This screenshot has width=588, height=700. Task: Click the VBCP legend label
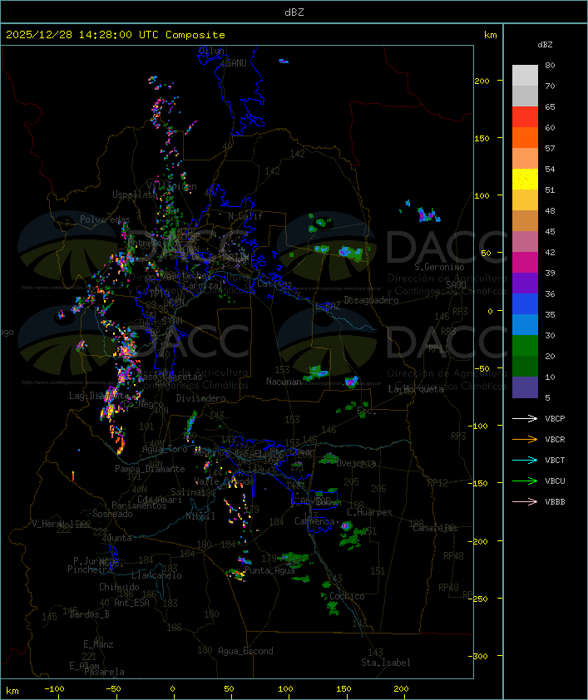click(x=555, y=419)
